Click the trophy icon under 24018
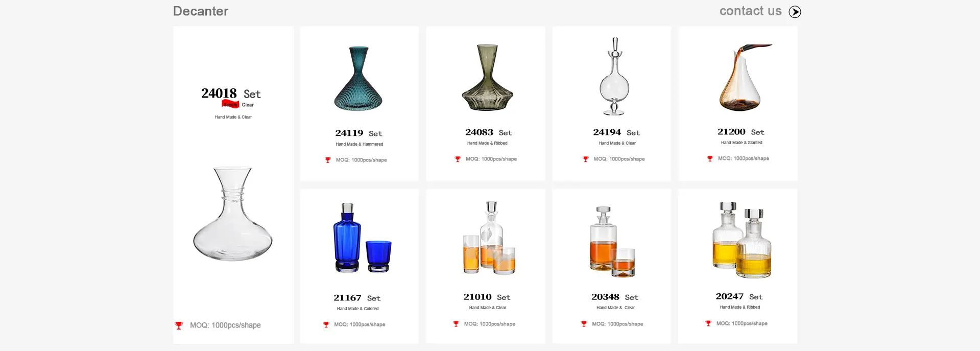Viewport: 980px width, 351px height. 179,325
